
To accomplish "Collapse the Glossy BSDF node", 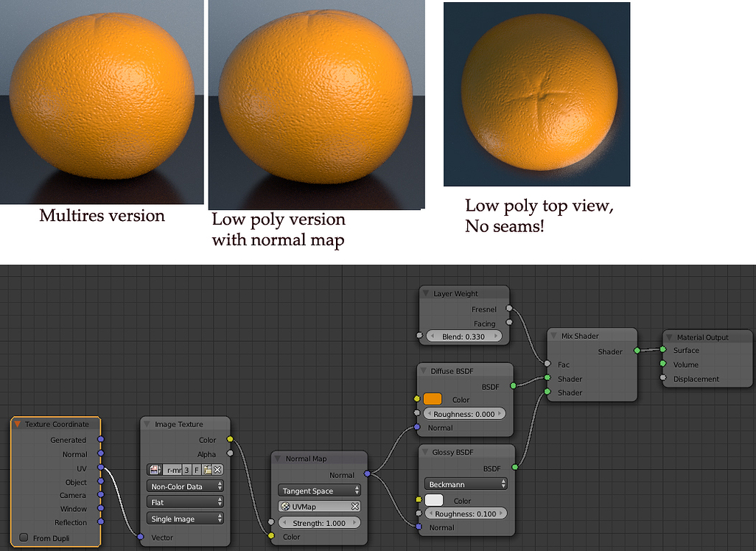I will 424,452.
